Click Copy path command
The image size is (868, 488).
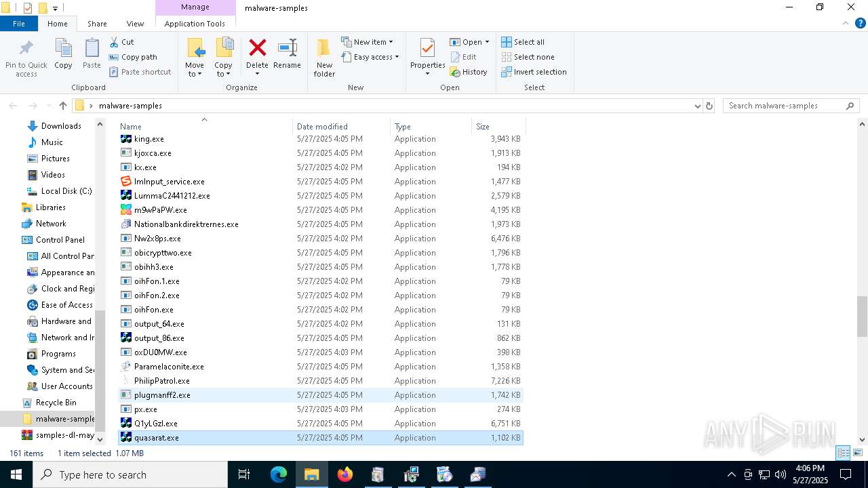[x=133, y=57]
